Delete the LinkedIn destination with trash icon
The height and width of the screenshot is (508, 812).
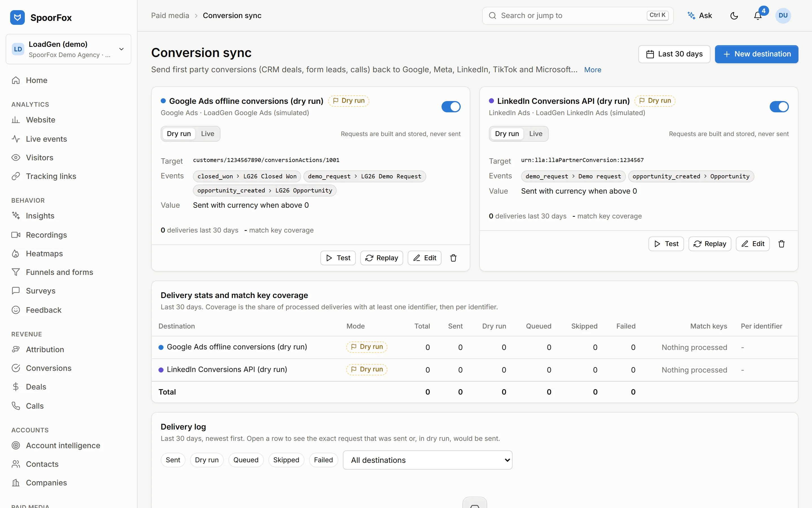(x=782, y=244)
